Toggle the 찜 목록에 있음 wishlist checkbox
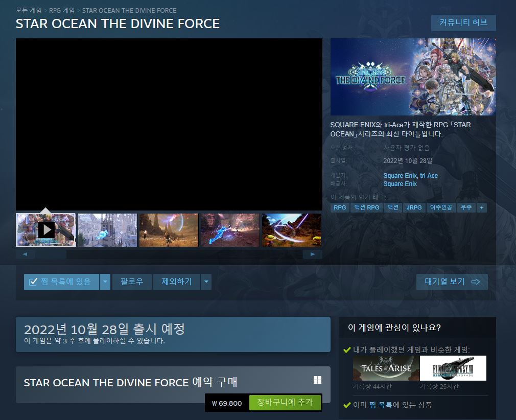The height and width of the screenshot is (420, 516). [x=34, y=282]
